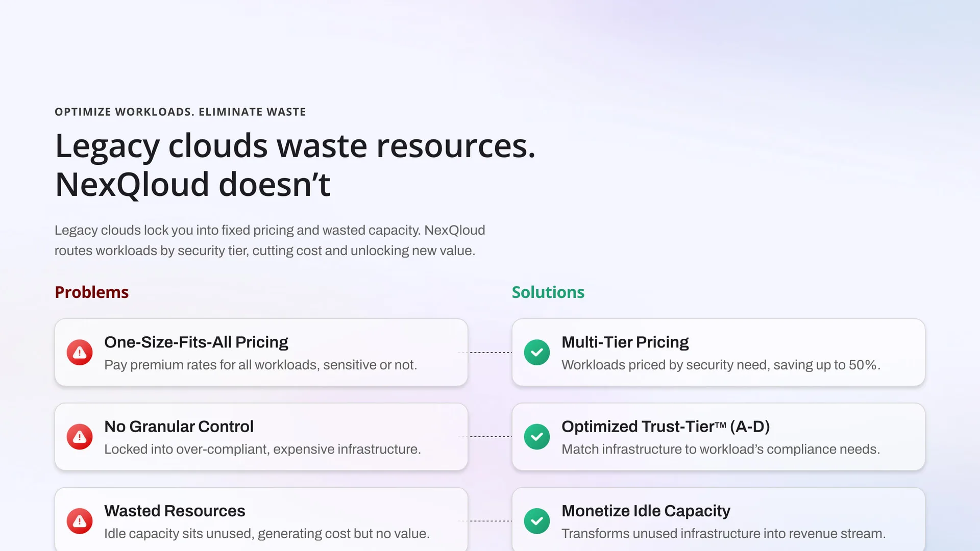Click 'Workloads priced by security need' description
Viewport: 980px width, 551px height.
(x=721, y=365)
